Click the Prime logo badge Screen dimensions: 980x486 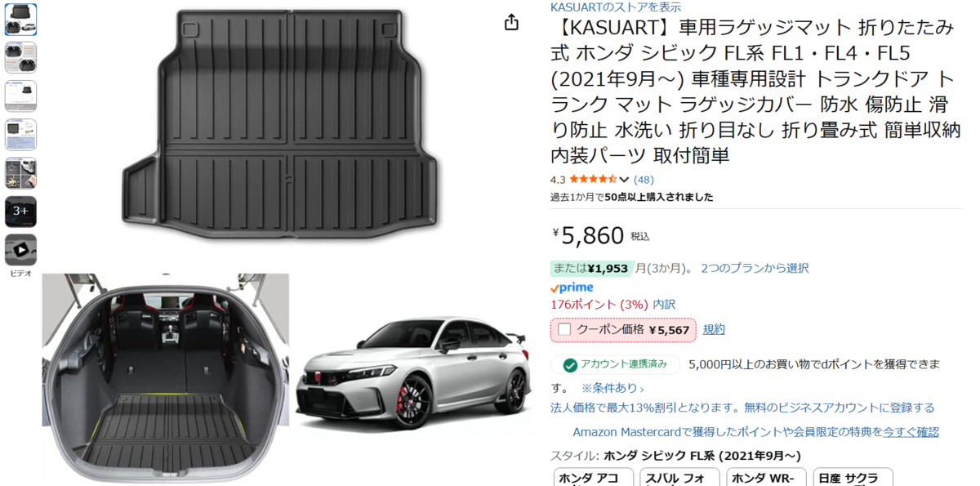[x=572, y=288]
